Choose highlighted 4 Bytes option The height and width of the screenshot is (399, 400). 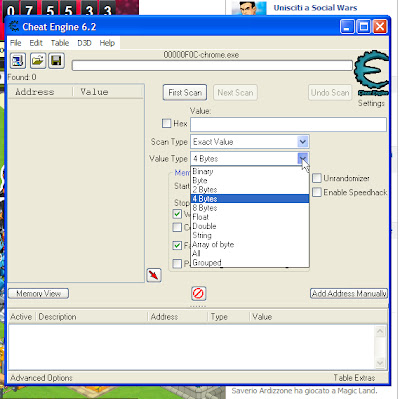click(250, 199)
